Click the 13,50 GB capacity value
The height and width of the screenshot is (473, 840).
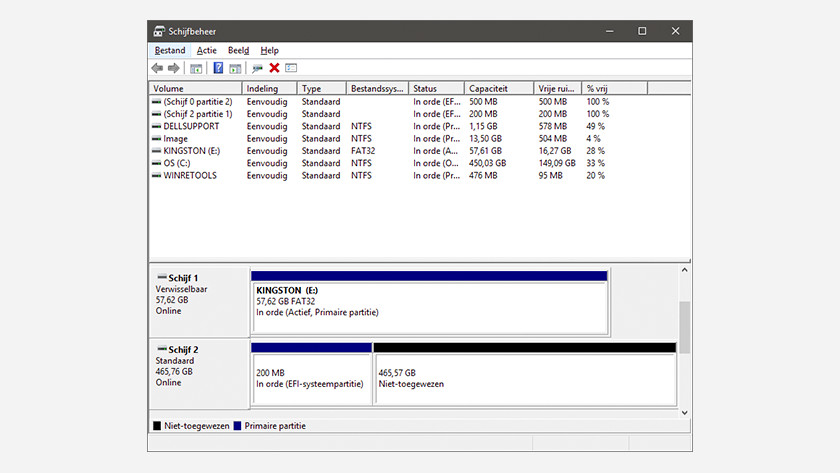485,139
